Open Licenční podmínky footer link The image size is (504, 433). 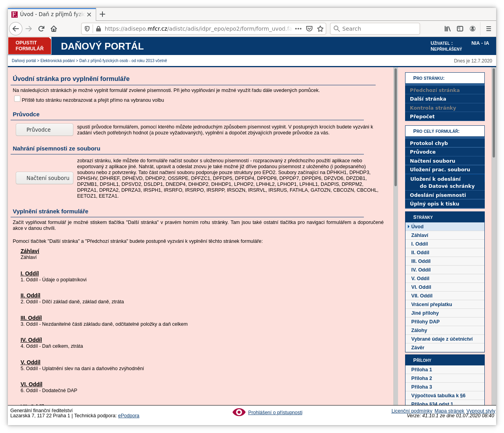(412, 411)
